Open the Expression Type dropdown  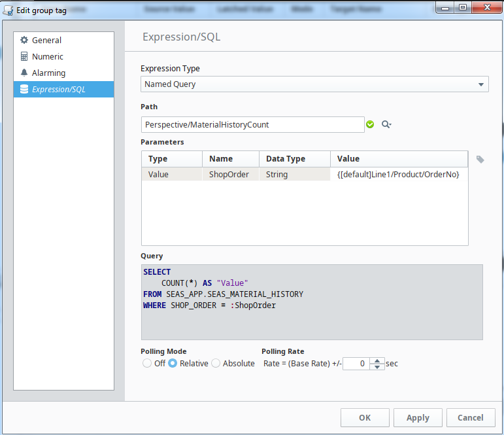pos(314,84)
